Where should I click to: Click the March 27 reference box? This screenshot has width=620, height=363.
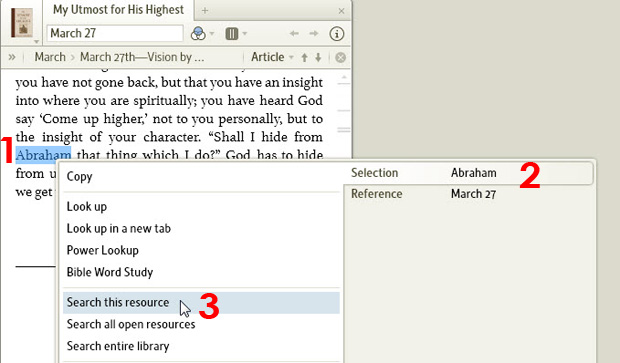point(115,33)
